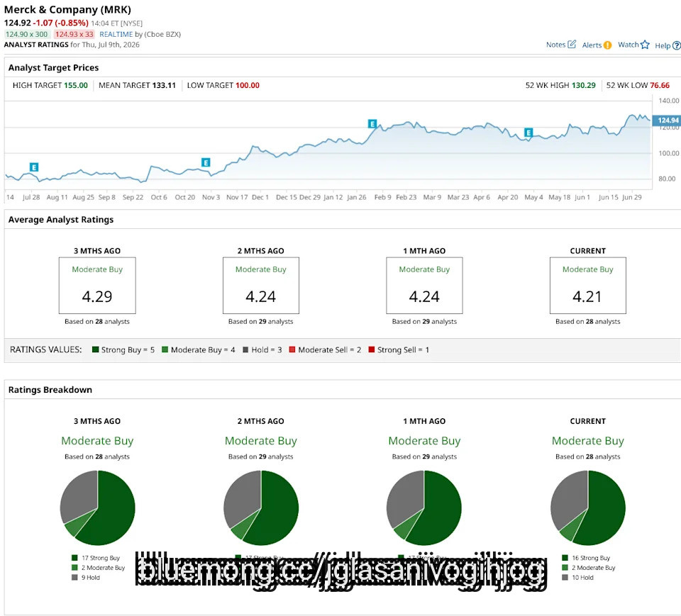
Task: Click the 1 MTH AGO ratings pie chart
Action: point(424,508)
